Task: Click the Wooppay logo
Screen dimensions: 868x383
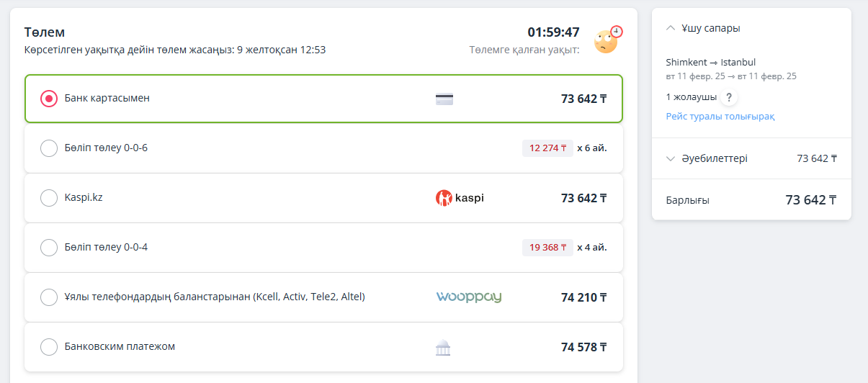Action: [x=469, y=297]
